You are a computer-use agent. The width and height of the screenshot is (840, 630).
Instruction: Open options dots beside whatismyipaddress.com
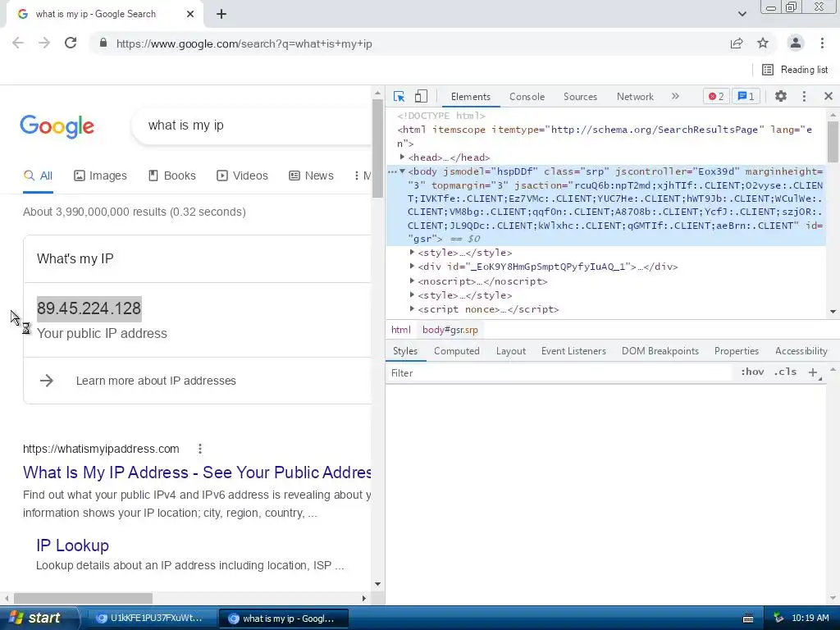pyautogui.click(x=200, y=449)
